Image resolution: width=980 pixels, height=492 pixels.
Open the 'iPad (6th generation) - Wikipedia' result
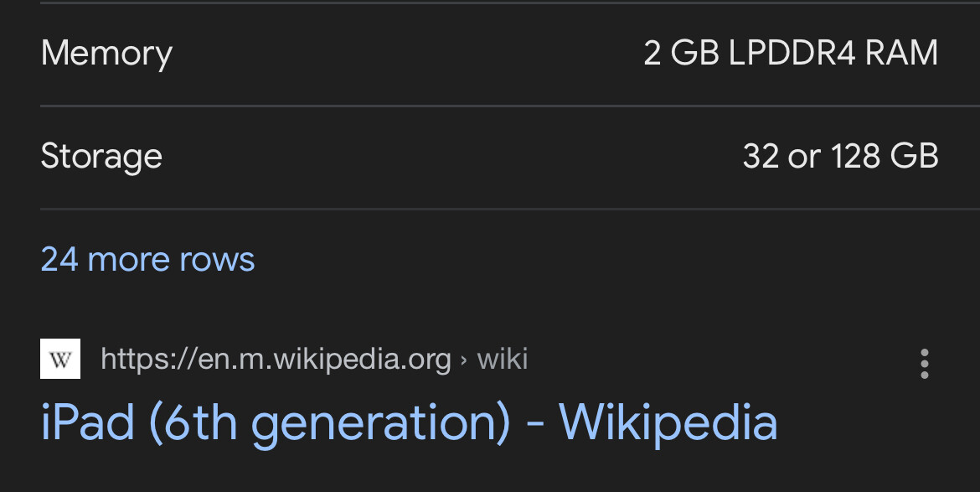click(409, 422)
